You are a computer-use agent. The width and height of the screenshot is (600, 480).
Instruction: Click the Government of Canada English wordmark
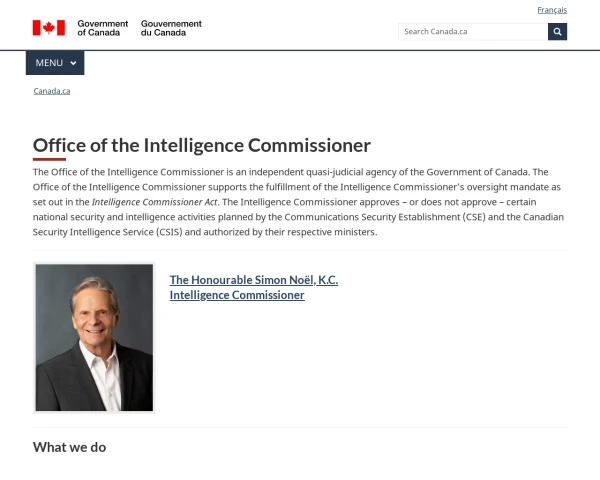coord(102,27)
